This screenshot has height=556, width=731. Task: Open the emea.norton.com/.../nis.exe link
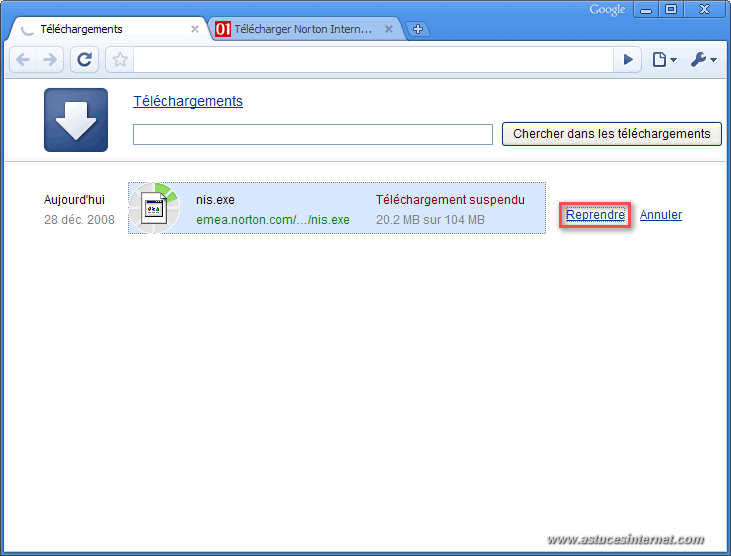[x=273, y=220]
